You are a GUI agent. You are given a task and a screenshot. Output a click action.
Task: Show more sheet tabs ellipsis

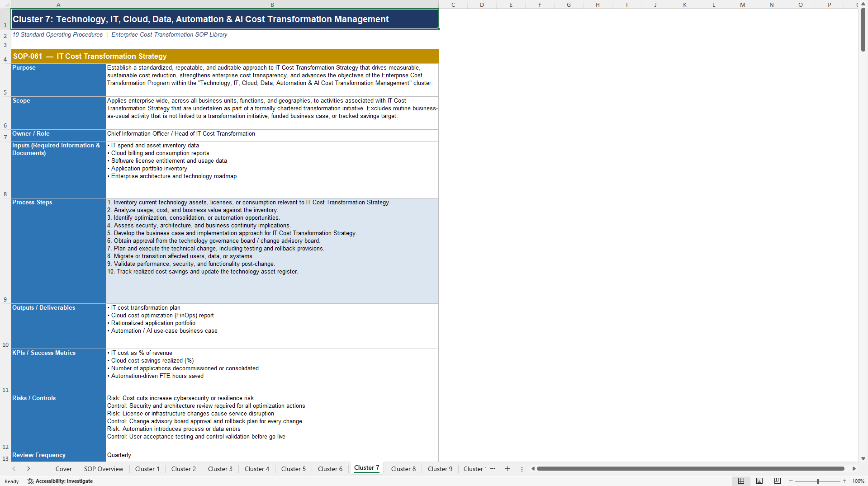pyautogui.click(x=493, y=469)
